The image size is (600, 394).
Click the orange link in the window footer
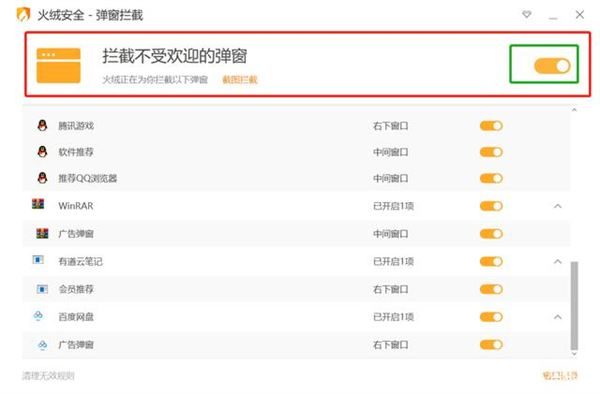(x=560, y=376)
